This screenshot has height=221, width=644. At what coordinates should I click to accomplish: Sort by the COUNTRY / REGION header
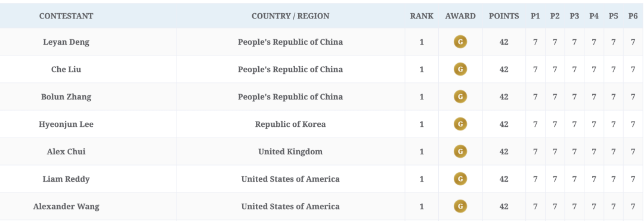(290, 16)
